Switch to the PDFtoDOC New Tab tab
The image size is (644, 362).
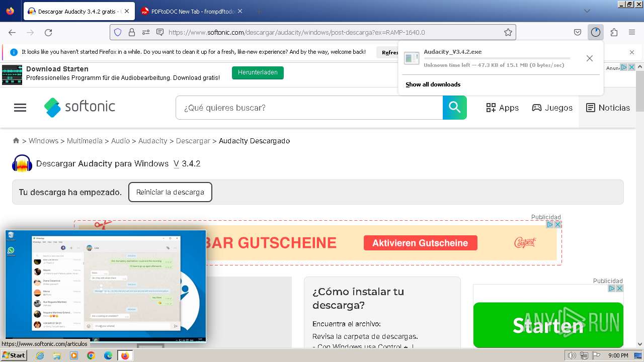coord(192,11)
